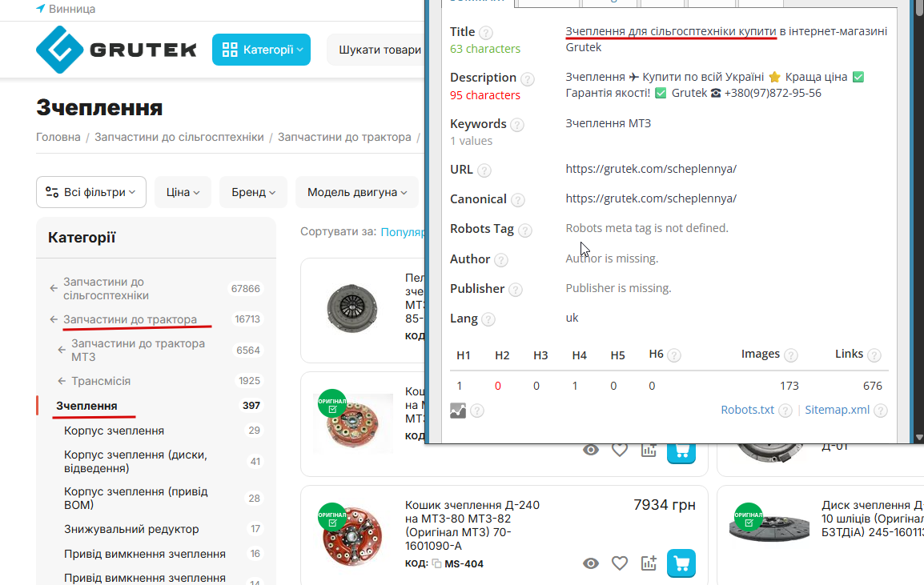924x585 pixels.
Task: Click the Grutek logo icon
Action: pos(59,50)
